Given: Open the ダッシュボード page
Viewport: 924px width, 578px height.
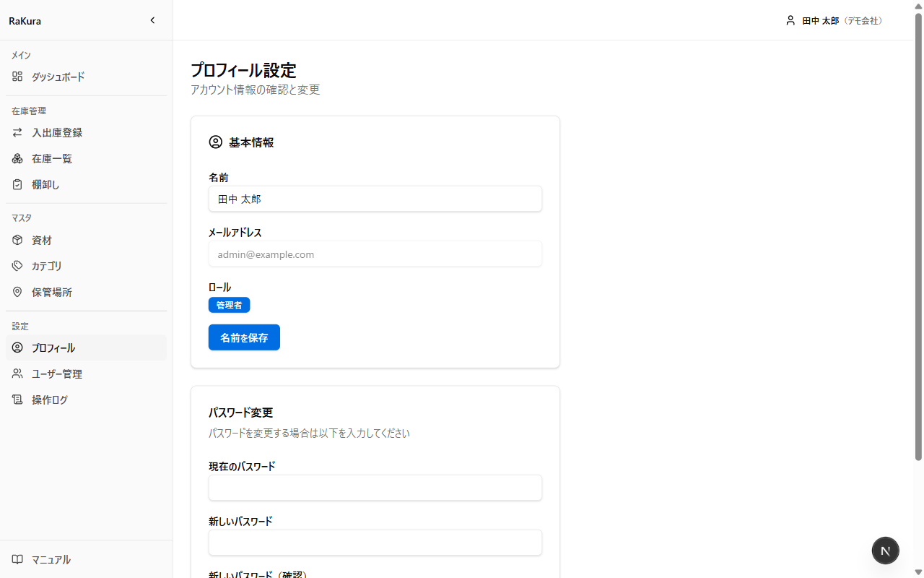Looking at the screenshot, I should point(86,77).
